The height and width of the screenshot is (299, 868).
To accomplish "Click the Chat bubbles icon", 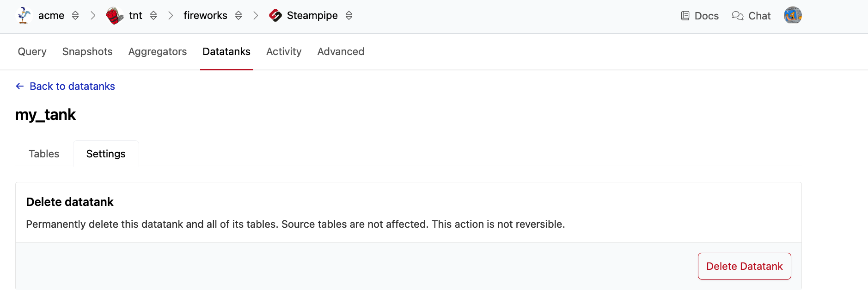I will click(x=738, y=16).
